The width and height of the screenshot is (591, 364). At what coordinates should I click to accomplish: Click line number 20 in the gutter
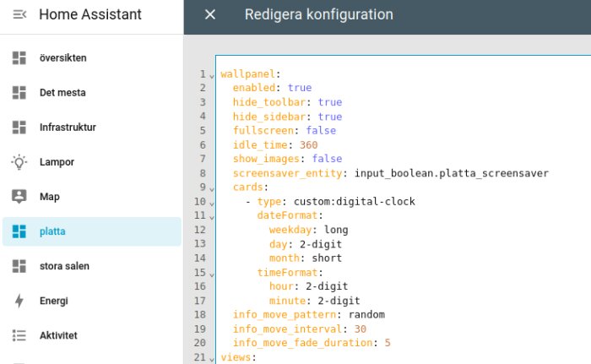click(x=200, y=343)
